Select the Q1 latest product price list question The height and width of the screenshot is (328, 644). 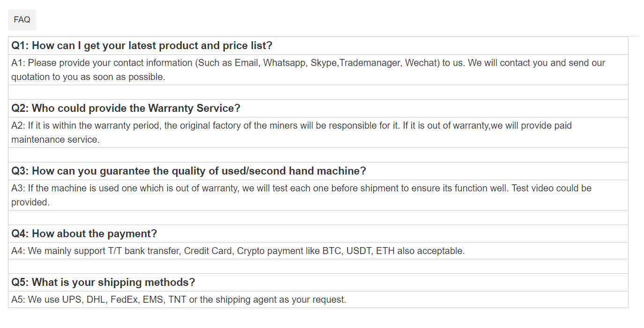pyautogui.click(x=142, y=46)
